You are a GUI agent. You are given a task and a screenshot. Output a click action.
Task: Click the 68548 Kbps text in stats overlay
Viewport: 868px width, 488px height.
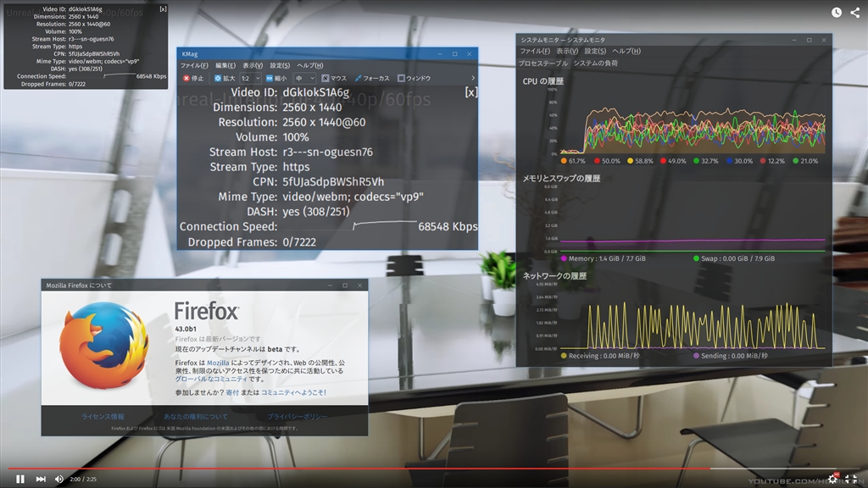point(151,76)
